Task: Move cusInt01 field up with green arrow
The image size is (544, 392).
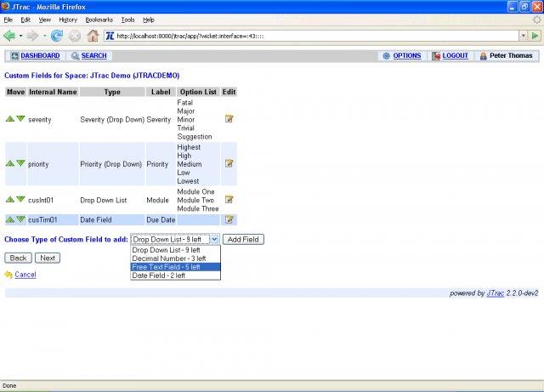Action: (x=10, y=200)
